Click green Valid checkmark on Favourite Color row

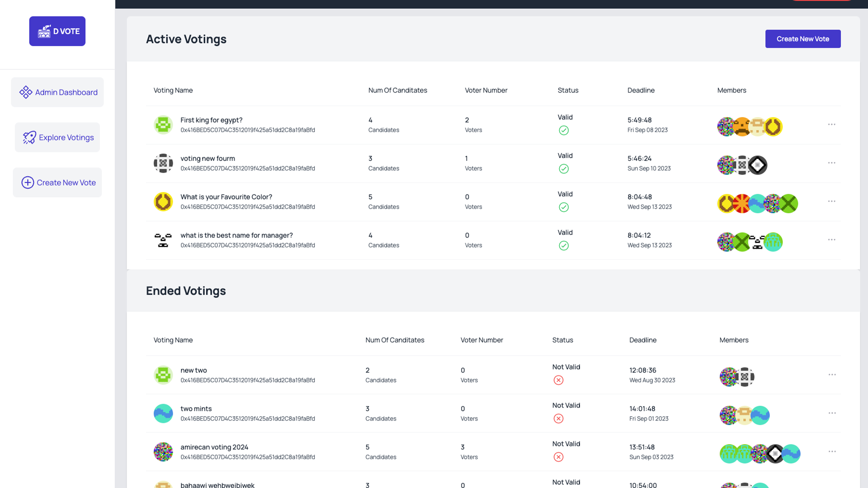563,207
